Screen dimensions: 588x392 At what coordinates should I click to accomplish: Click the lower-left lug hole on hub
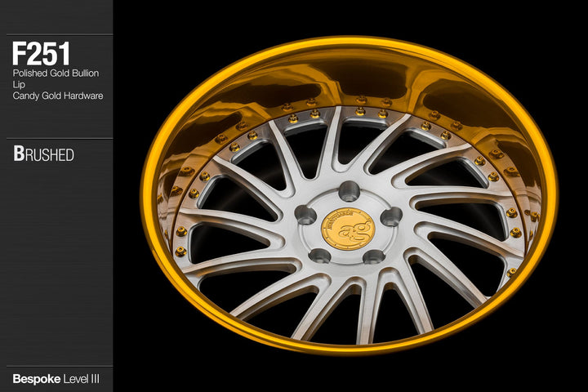pyautogui.click(x=320, y=255)
